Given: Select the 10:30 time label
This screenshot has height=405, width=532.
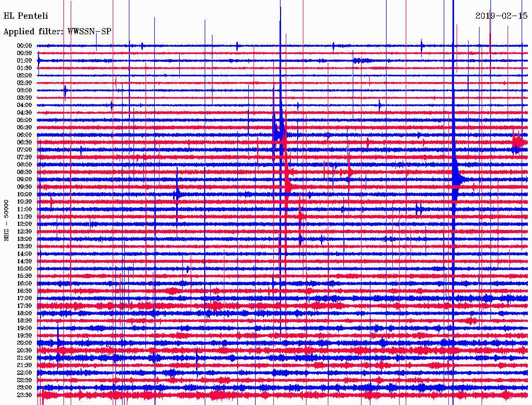Looking at the screenshot, I should point(24,202).
